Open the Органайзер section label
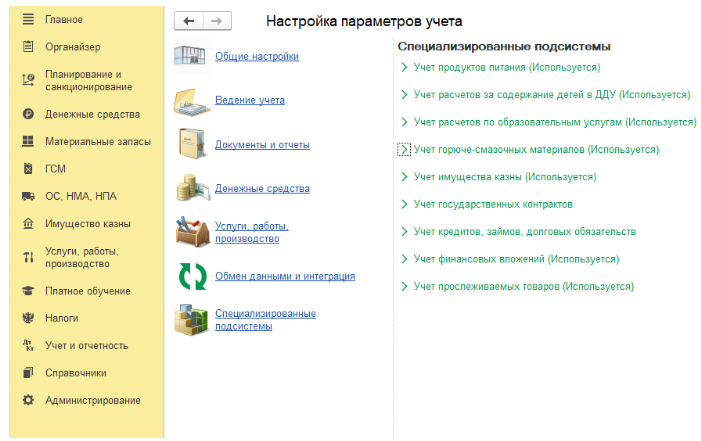The image size is (701, 441). pos(73,47)
